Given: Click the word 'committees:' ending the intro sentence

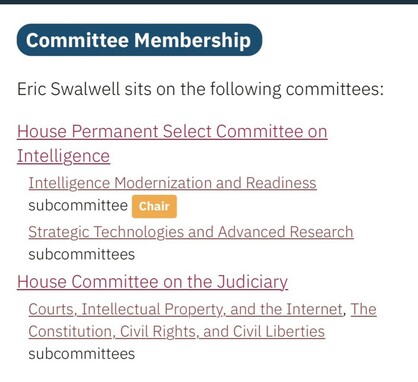Looking at the screenshot, I should click(335, 89).
